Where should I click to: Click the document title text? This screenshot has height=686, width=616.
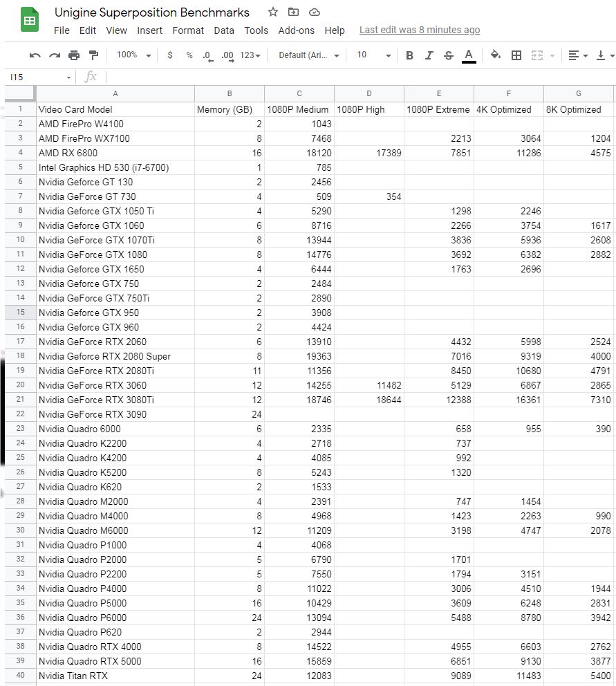pos(152,12)
